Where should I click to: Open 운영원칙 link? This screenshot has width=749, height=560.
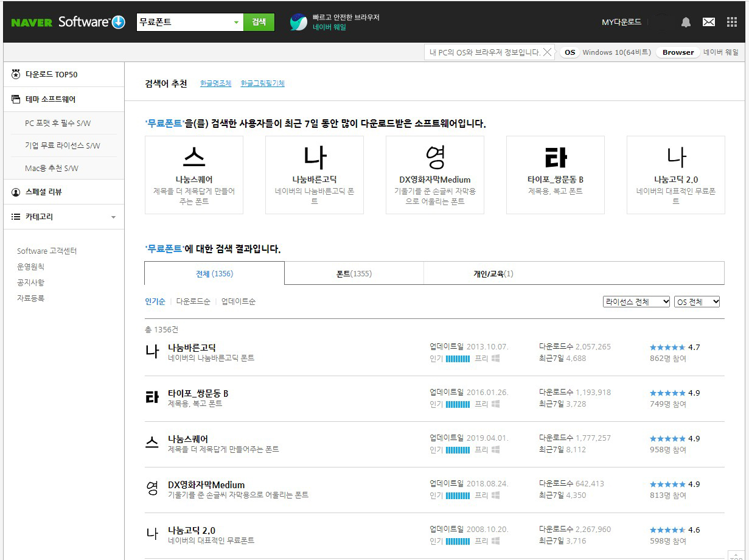[x=30, y=267]
